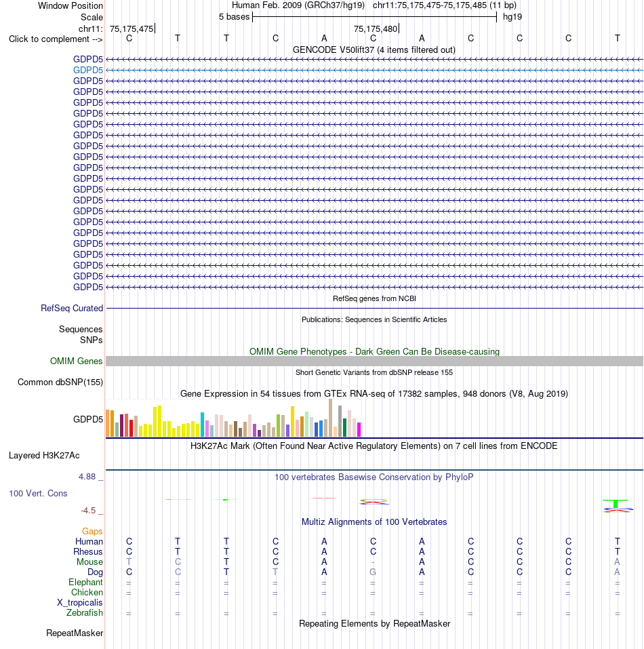Click the 75,175,480 position marker
Image resolution: width=644 pixels, height=649 pixels.
[x=376, y=28]
